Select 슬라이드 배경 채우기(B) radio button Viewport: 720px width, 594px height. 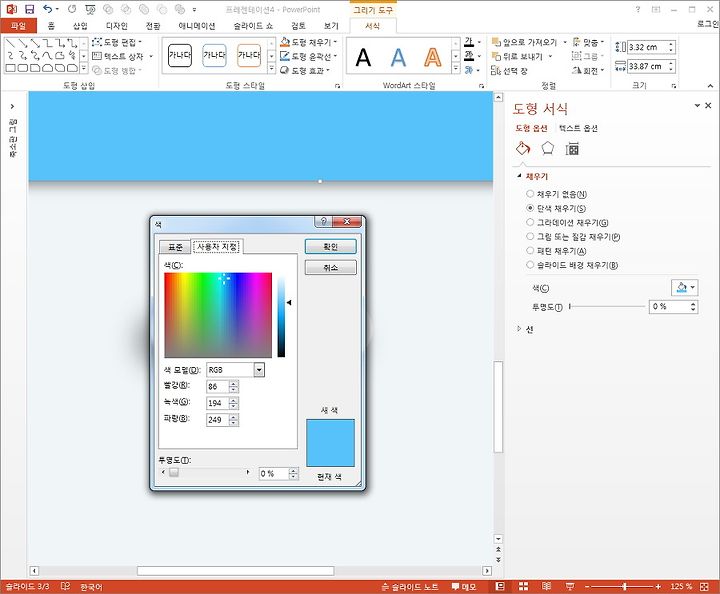click(x=530, y=265)
